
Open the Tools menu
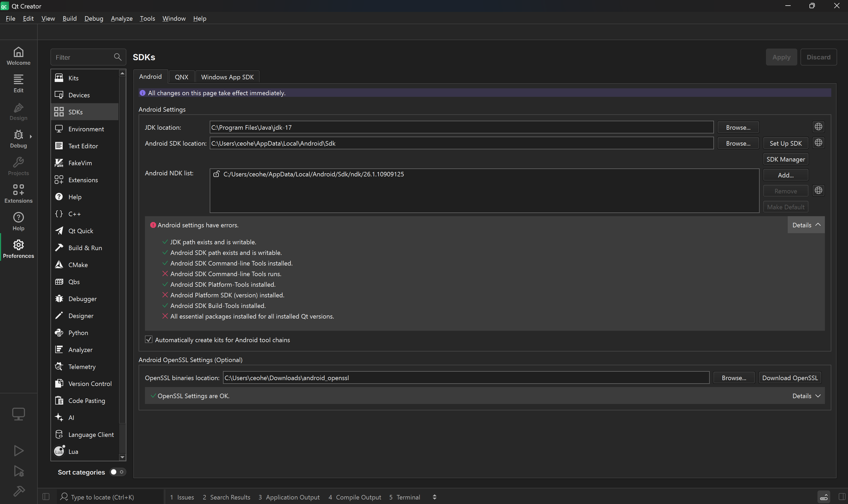147,18
